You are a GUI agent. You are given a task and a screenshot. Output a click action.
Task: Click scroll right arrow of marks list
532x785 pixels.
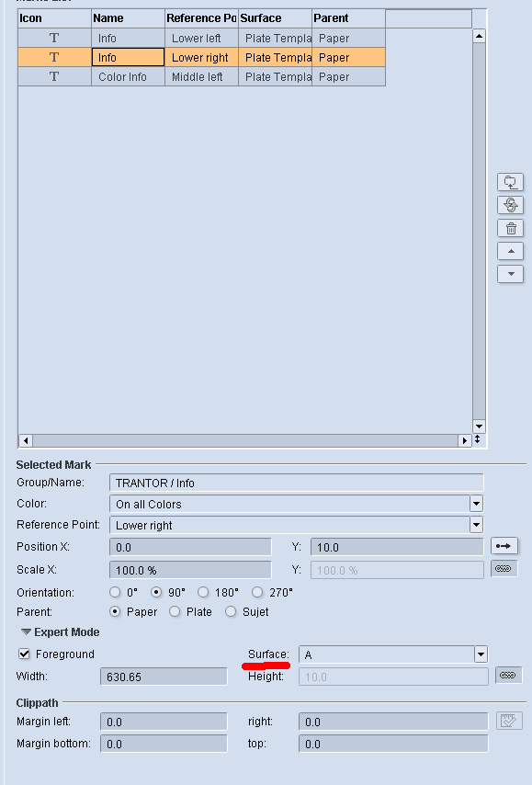pos(464,440)
